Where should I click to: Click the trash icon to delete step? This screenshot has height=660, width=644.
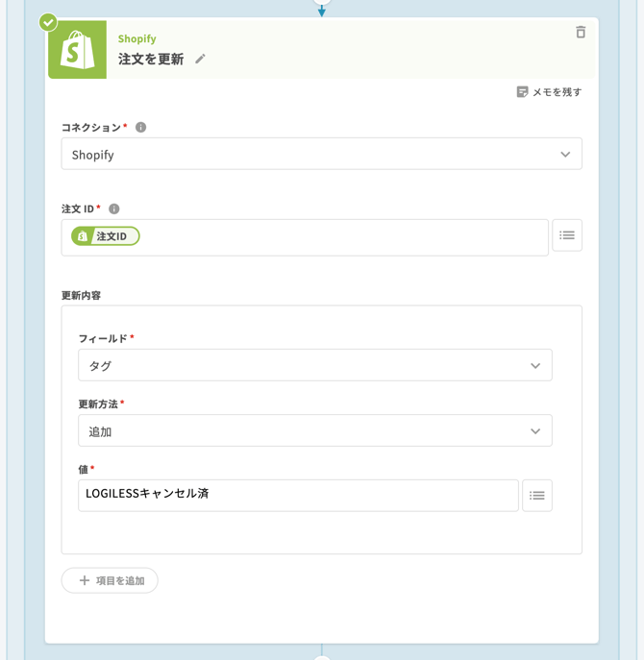click(581, 33)
